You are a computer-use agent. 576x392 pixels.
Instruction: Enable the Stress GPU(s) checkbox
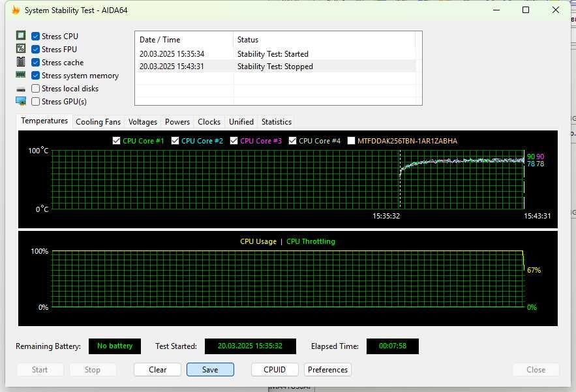(36, 101)
